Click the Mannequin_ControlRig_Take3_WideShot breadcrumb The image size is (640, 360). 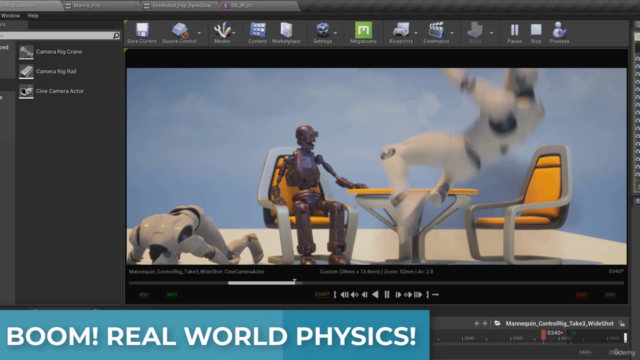click(559, 324)
